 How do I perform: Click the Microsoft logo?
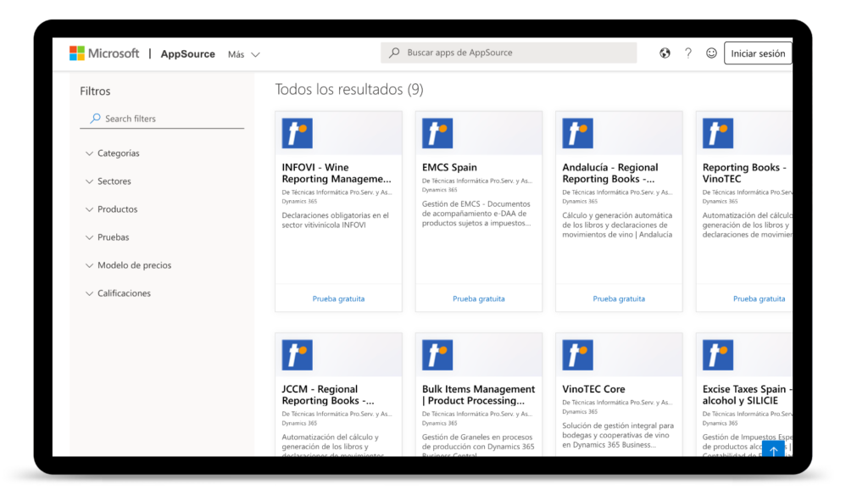coord(104,53)
